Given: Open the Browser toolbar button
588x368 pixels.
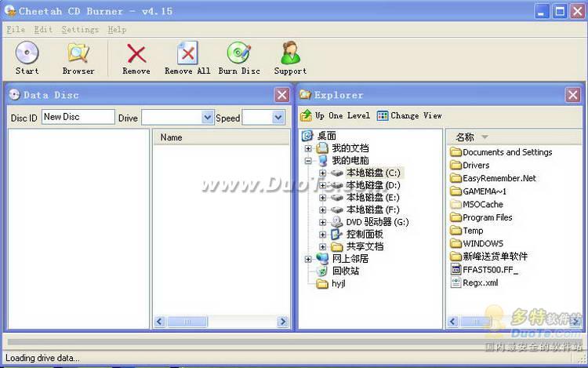Looking at the screenshot, I should (78, 58).
